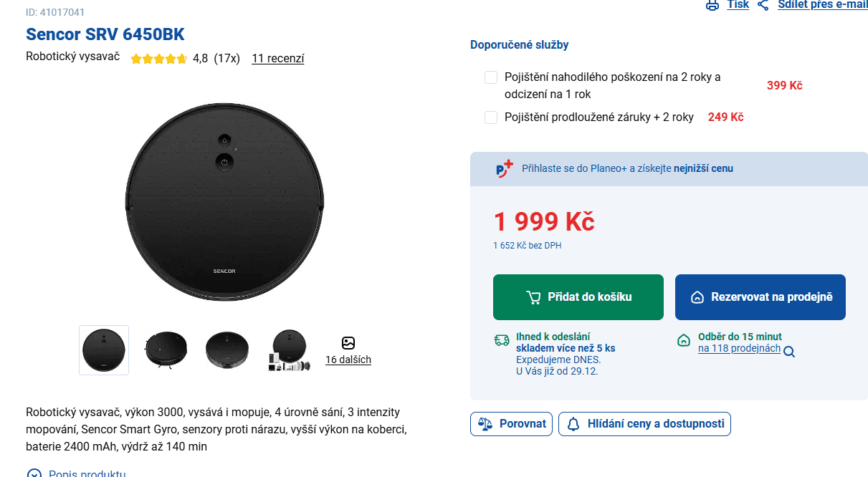Click the printer icon next to Tisk

tap(712, 5)
